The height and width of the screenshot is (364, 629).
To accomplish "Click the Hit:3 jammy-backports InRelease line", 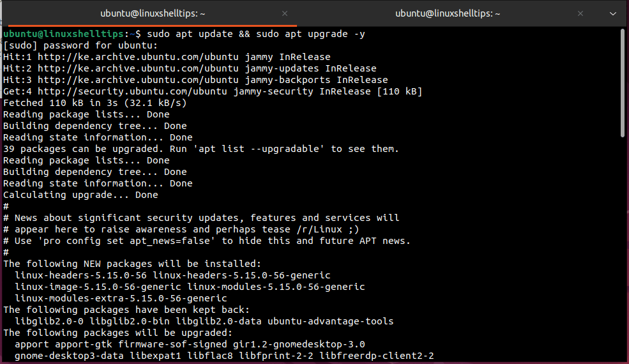I will tap(195, 80).
